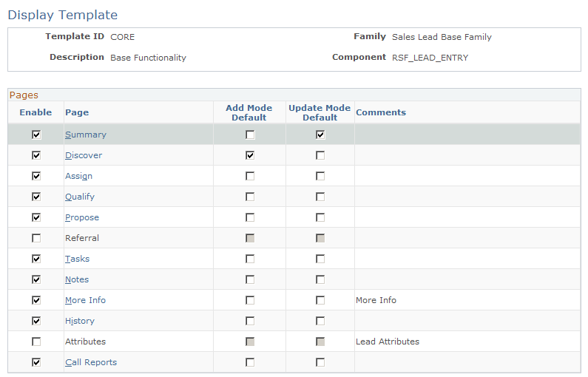Image resolution: width=588 pixels, height=377 pixels.
Task: Open the Call Reports page link
Action: 91,362
